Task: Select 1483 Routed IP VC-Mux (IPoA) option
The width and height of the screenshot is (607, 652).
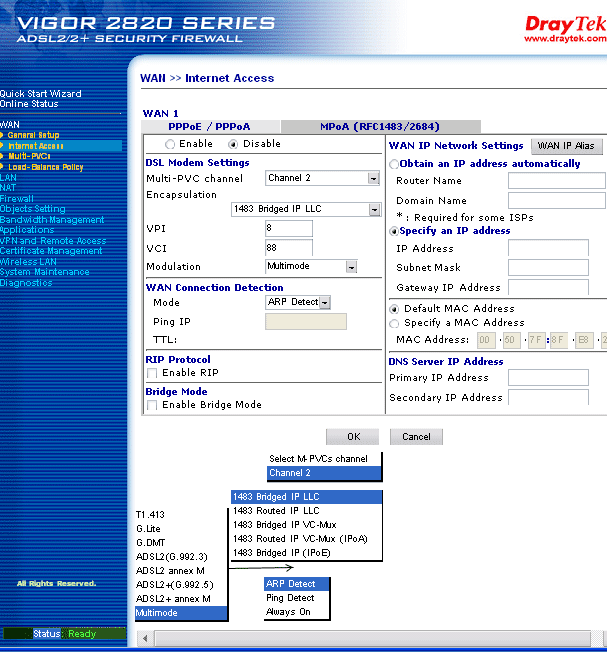Action: point(306,539)
